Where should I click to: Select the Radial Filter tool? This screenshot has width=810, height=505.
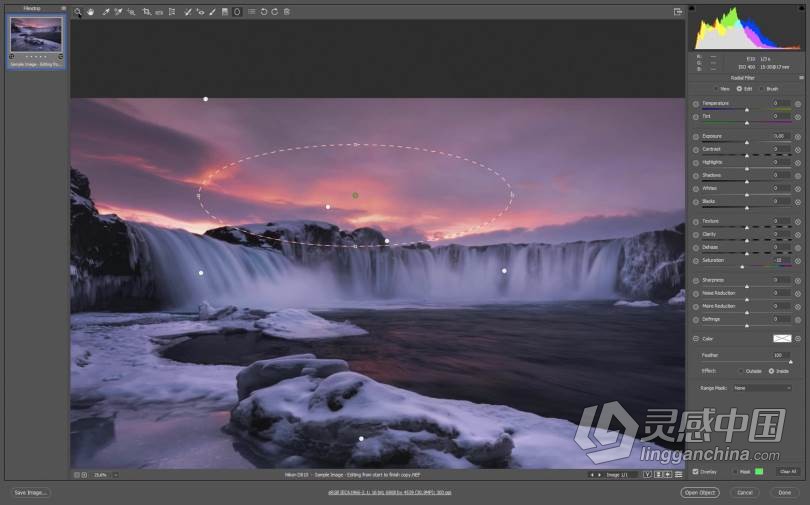tap(237, 11)
